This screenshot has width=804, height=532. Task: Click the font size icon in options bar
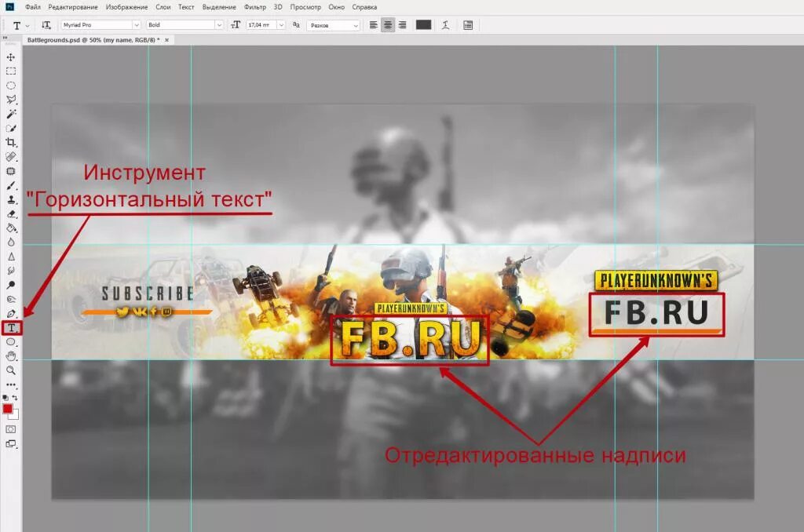236,24
